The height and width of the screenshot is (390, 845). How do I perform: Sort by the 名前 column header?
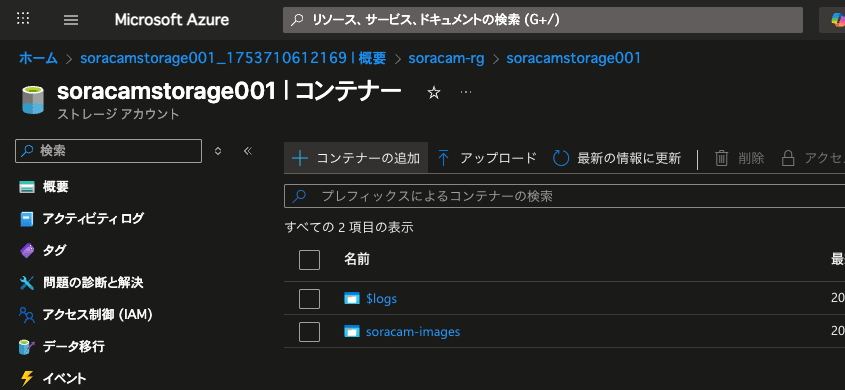coord(357,260)
